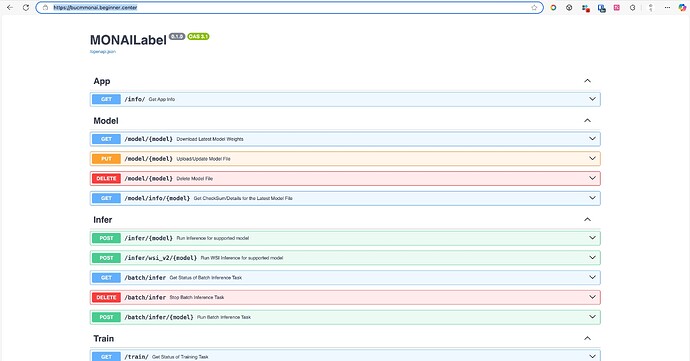Collapse the Model section chevron
This screenshot has height=361, width=690.
[587, 121]
